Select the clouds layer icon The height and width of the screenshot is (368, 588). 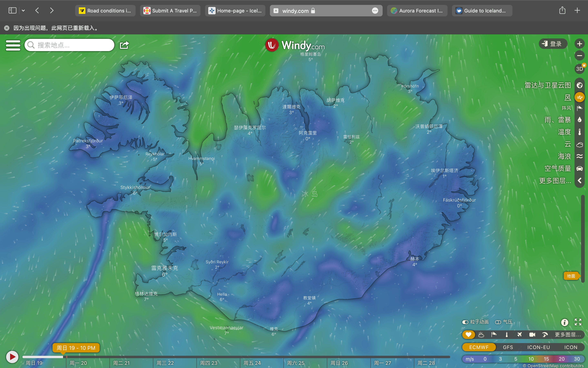[x=579, y=145]
